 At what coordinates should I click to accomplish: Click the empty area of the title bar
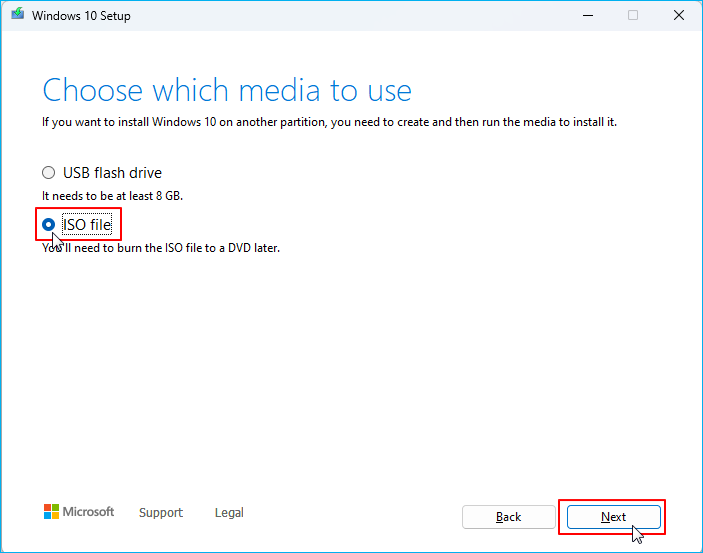(350, 16)
